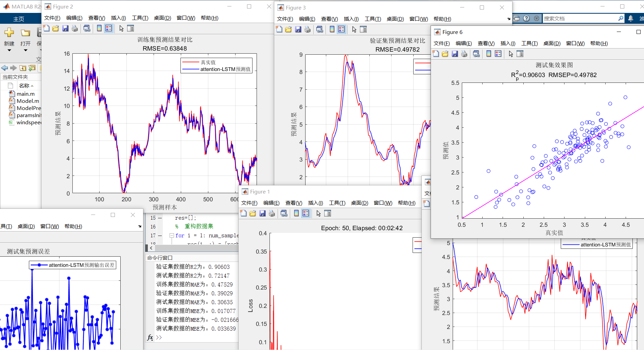Image resolution: width=644 pixels, height=350 pixels.
Task: Click the Figure 2 legend box
Action: 216,66
